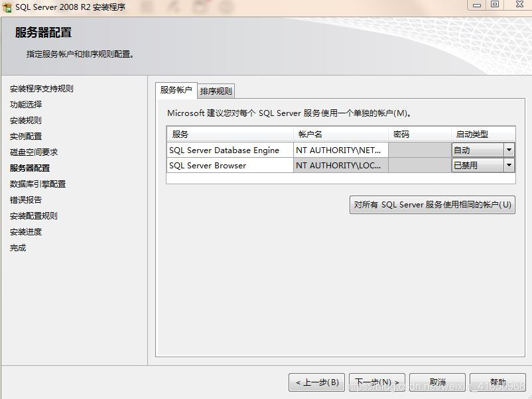This screenshot has width=532, height=399.
Task: Select 实例配置 step in sidebar
Action: coord(26,137)
